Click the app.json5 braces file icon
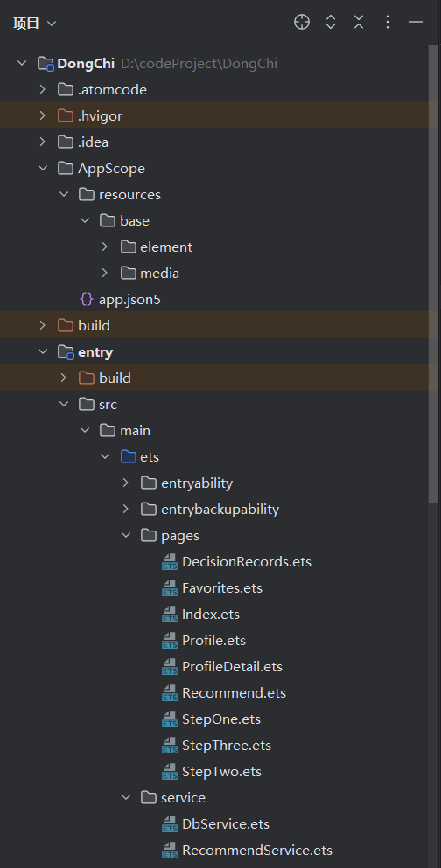 click(x=87, y=300)
